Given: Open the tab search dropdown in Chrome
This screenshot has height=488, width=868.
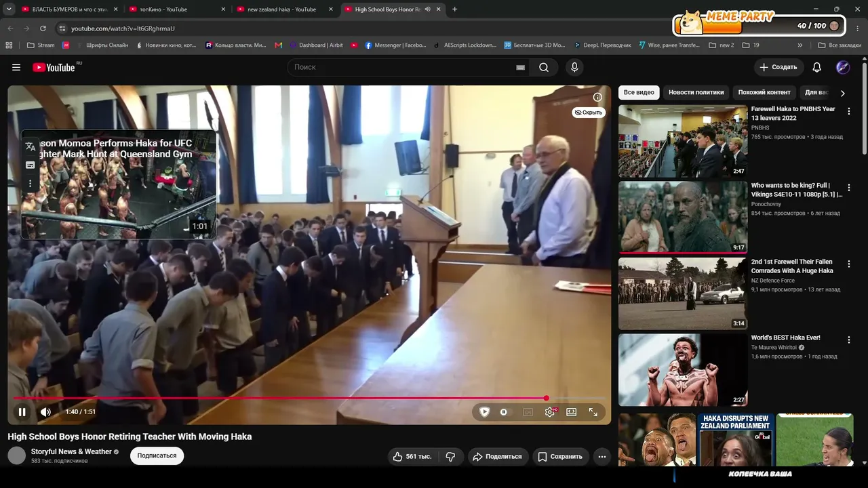Looking at the screenshot, I should pos(9,9).
